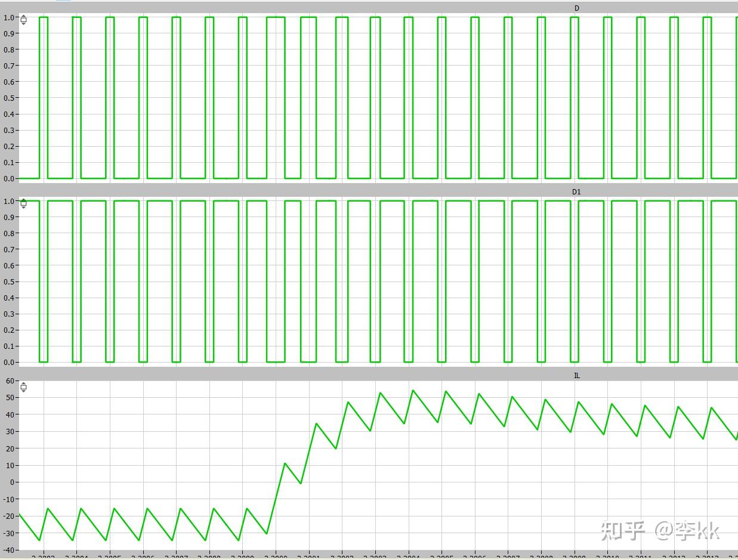
Task: Click the 0.5 axis label of the D plot
Action: click(9, 98)
